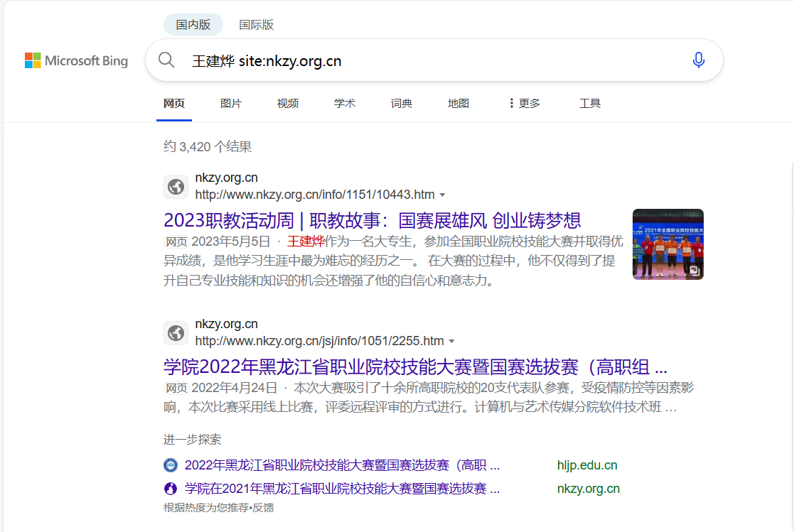Open 2023职教活动周 result title link
The width and height of the screenshot is (794, 532).
pos(372,220)
